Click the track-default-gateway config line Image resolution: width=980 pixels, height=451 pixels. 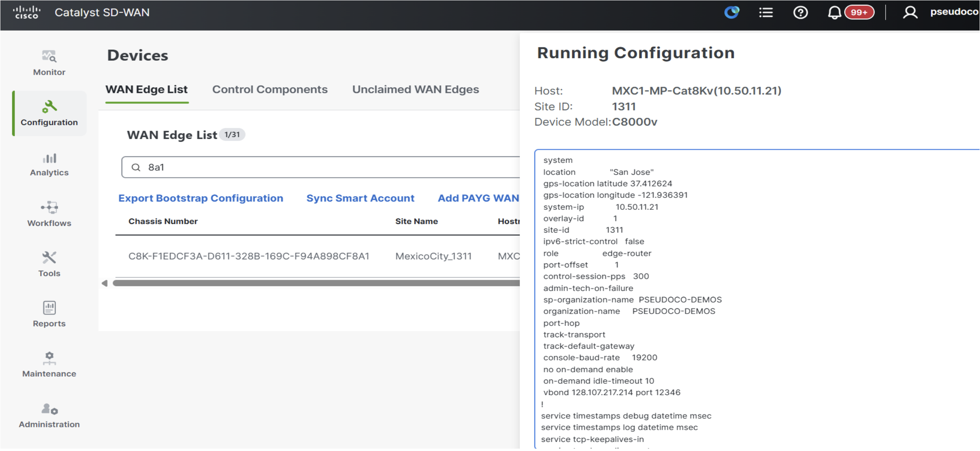[x=589, y=346]
